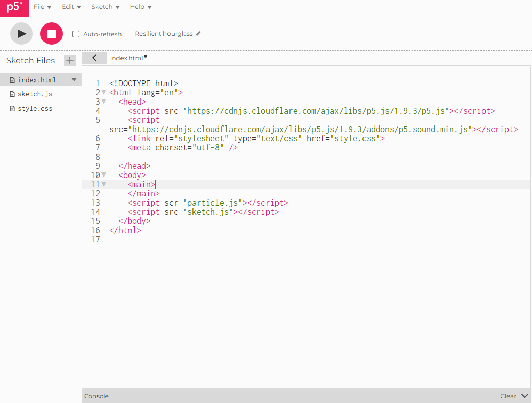Fold the body tag on line 10
The image size is (532, 403).
tap(104, 175)
